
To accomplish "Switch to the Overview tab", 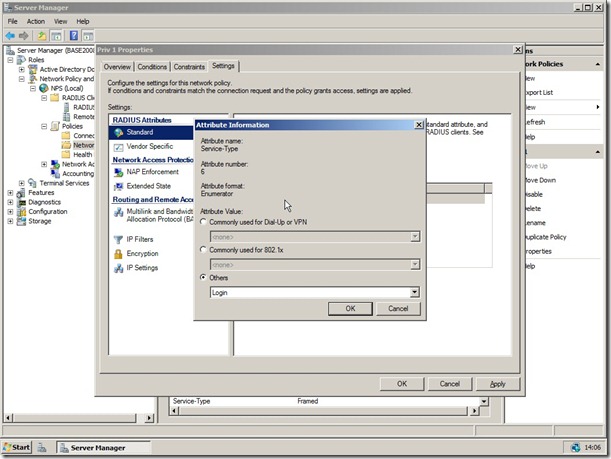I will click(117, 67).
